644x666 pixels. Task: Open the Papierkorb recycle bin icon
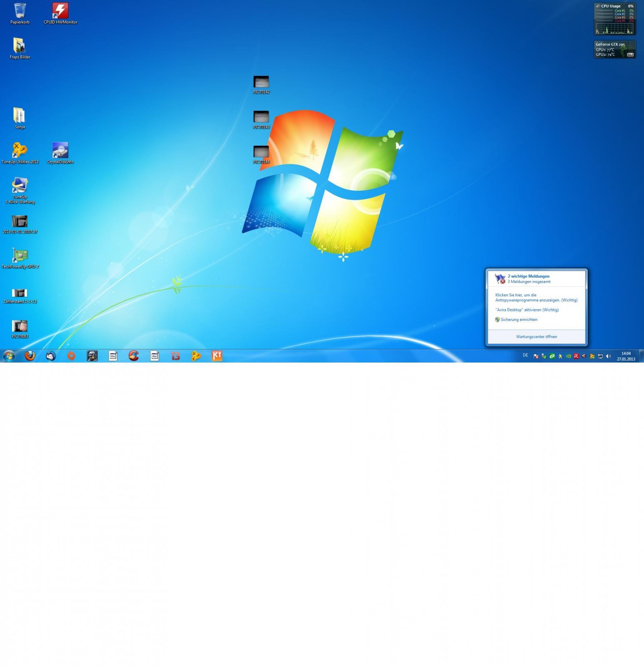click(x=20, y=13)
